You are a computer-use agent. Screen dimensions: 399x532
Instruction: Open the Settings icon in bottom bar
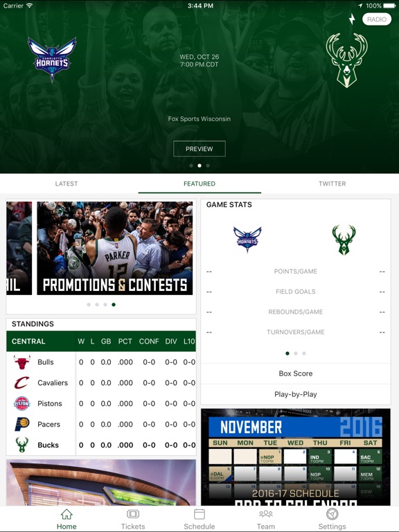(x=332, y=514)
